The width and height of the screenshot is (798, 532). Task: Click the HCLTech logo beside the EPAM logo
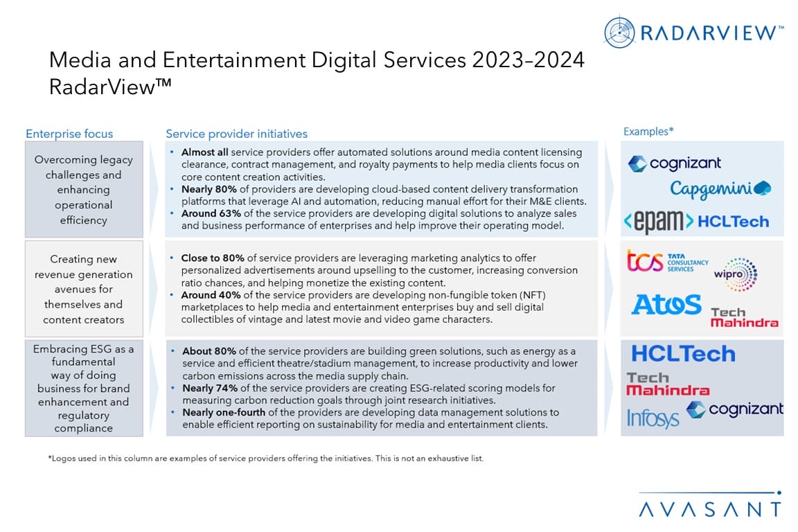pyautogui.click(x=733, y=222)
